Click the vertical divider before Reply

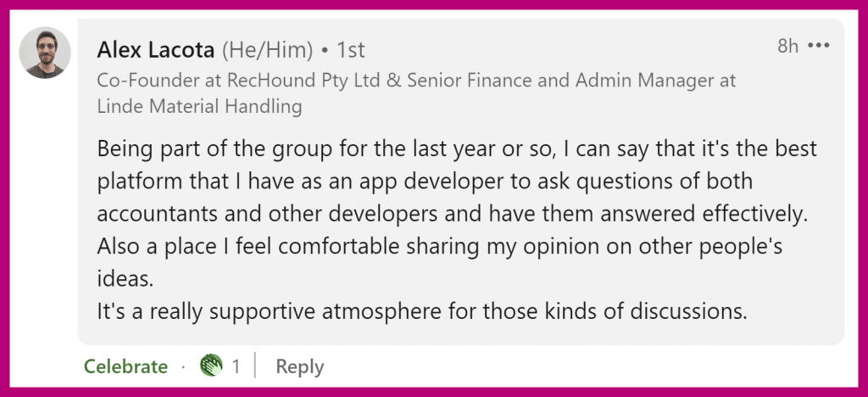pyautogui.click(x=255, y=366)
